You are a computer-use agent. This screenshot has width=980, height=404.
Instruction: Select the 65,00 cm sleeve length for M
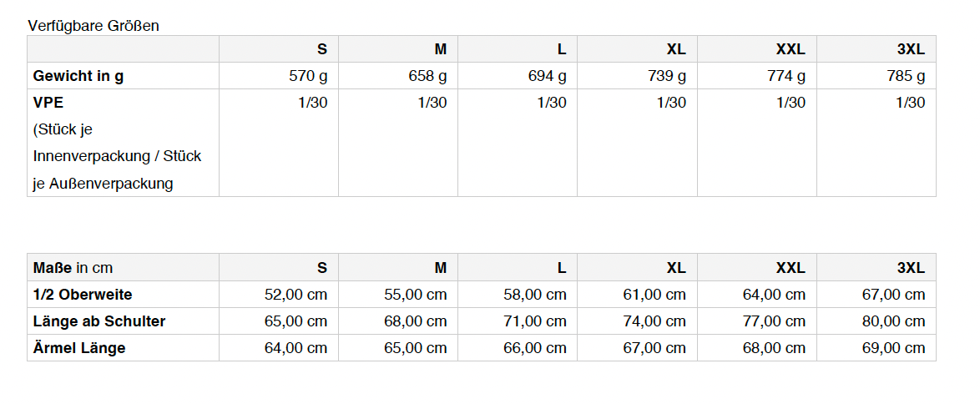click(x=415, y=348)
